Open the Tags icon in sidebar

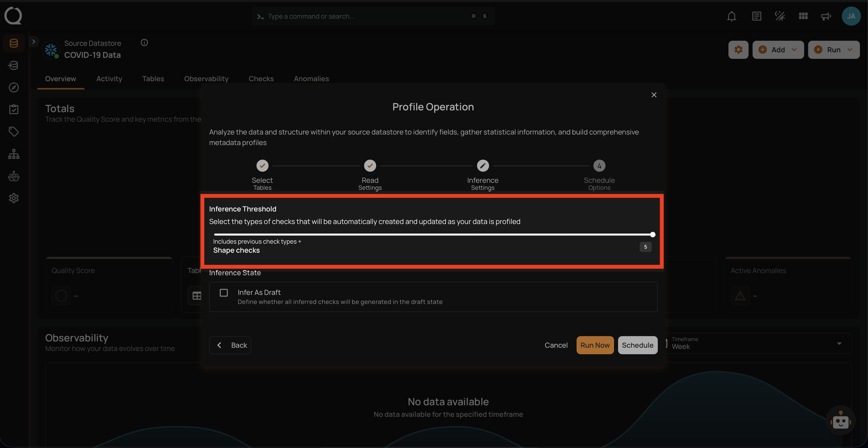pyautogui.click(x=14, y=132)
